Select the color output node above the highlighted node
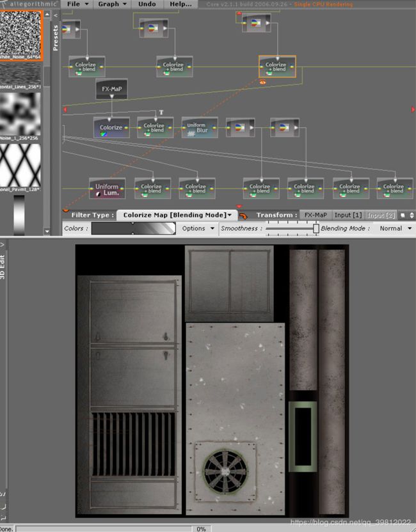 257,23
